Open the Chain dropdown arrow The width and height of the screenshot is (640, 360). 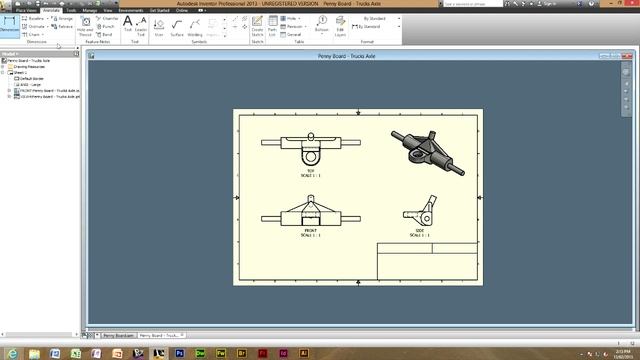pyautogui.click(x=43, y=35)
